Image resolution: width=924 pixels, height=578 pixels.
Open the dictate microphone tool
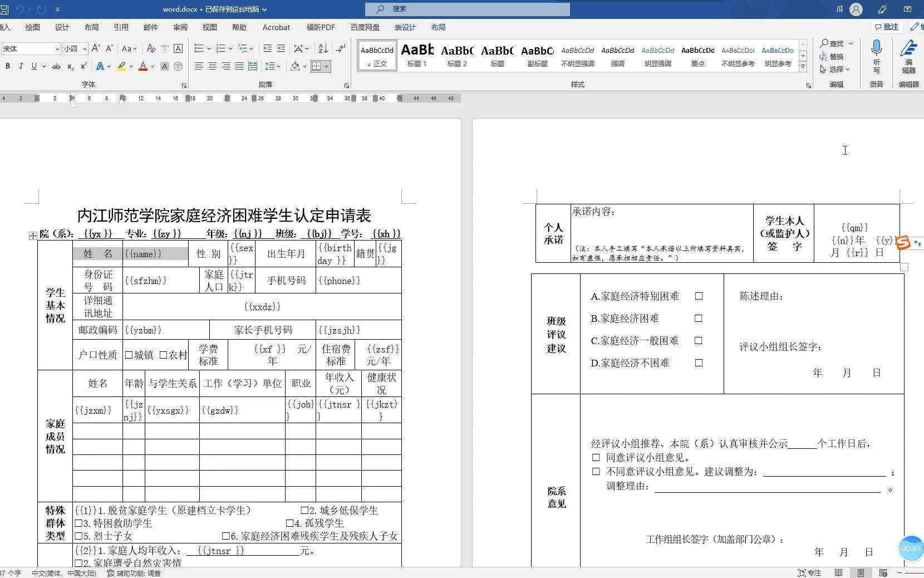[x=877, y=56]
